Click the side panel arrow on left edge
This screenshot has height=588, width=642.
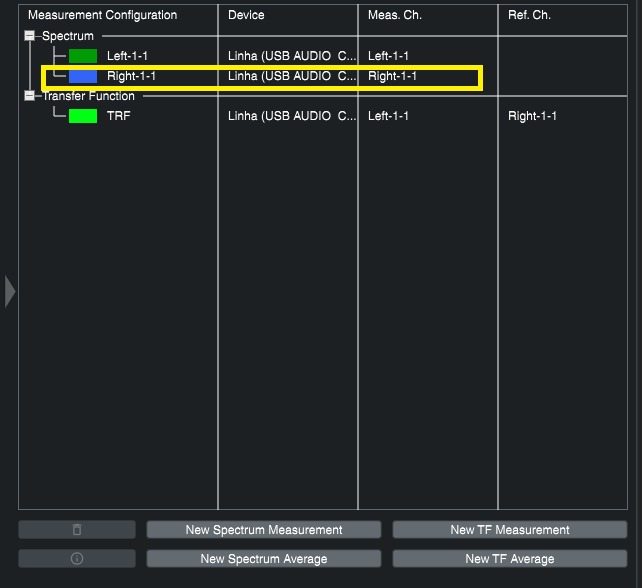[x=10, y=291]
